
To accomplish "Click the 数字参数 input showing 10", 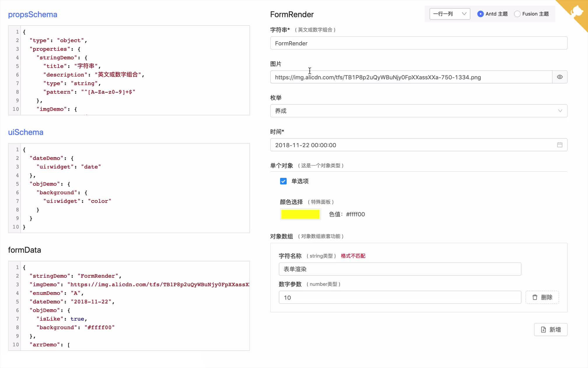I will pyautogui.click(x=400, y=297).
